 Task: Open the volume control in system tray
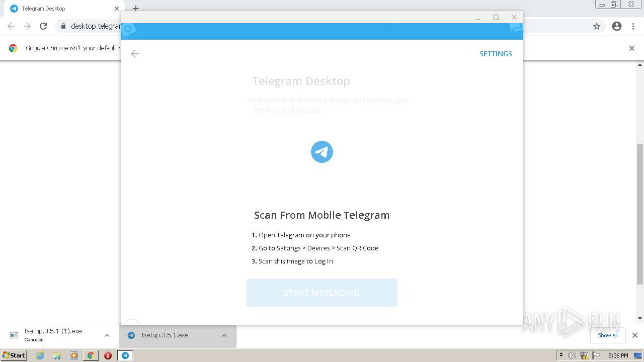coord(573,355)
